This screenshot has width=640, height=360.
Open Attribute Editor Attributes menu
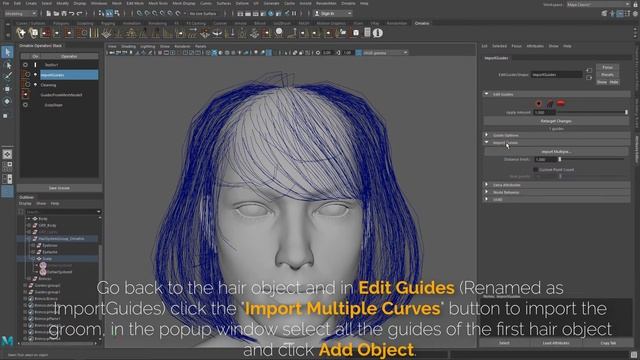coord(535,46)
